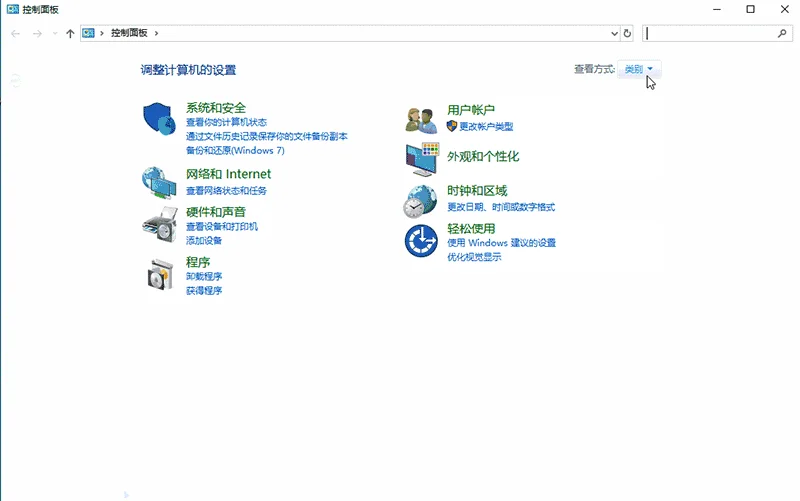Open 系统和安全 category heading

pos(216,108)
